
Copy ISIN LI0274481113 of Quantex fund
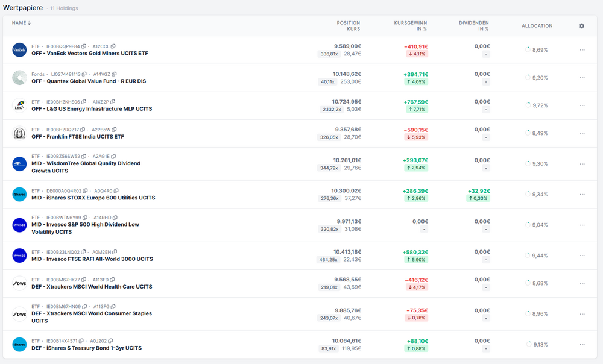pyautogui.click(x=84, y=74)
